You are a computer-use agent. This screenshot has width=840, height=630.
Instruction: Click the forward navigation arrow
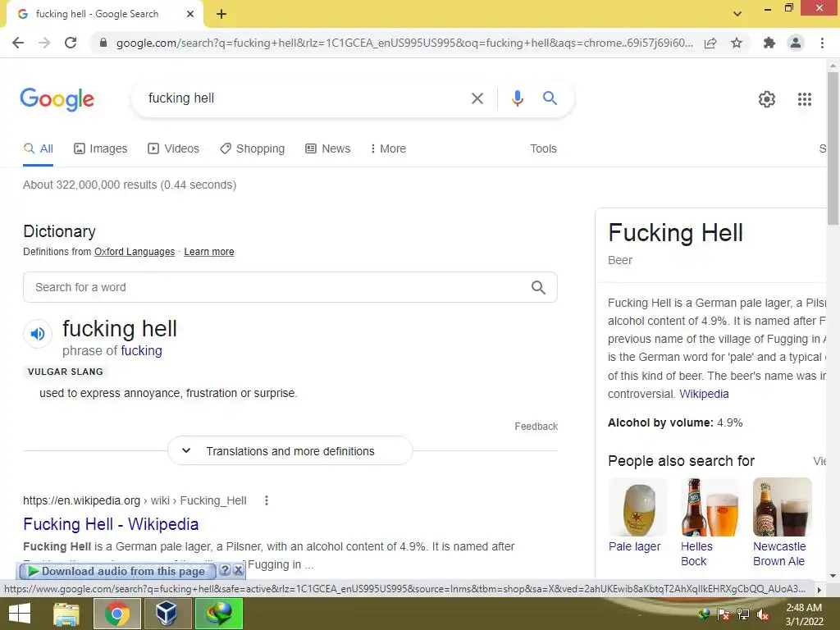pos(44,43)
